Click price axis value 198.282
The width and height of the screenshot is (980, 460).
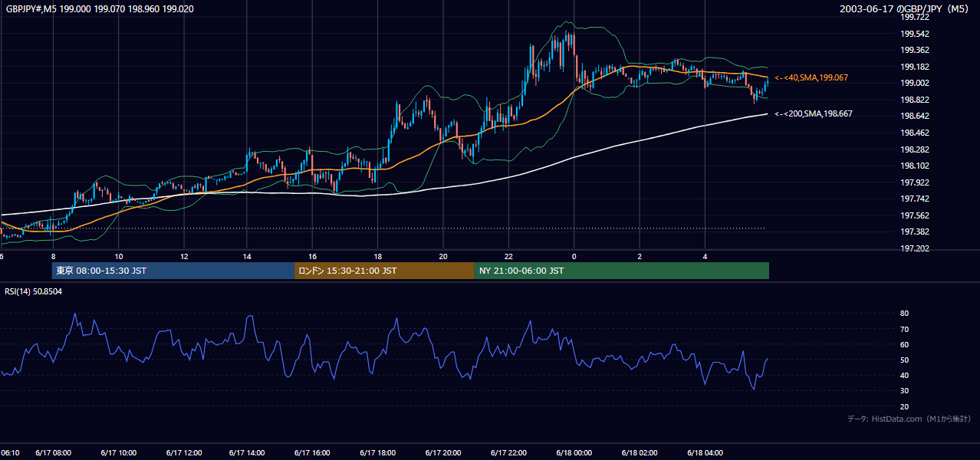click(915, 149)
